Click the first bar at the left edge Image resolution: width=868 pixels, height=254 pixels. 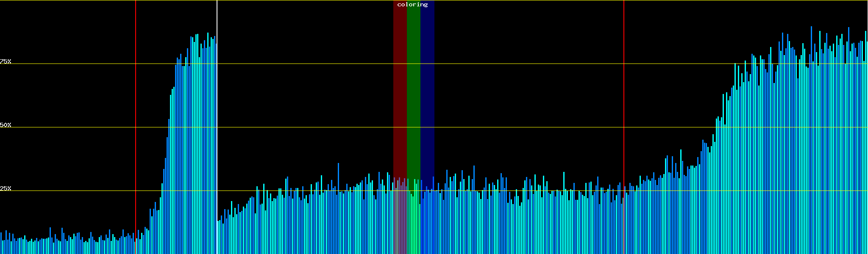(1, 243)
